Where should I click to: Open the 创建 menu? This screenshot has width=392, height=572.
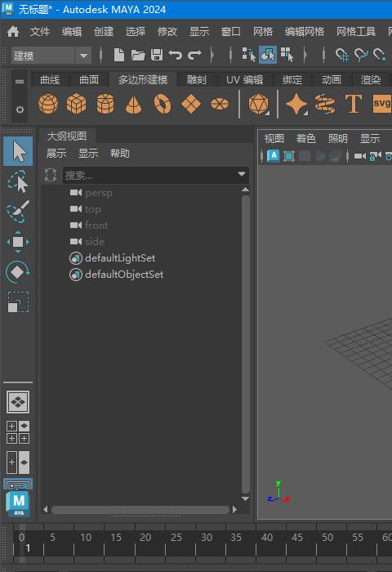[104, 32]
